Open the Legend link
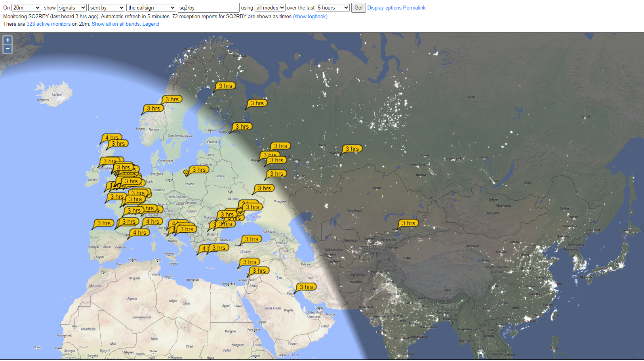 [151, 24]
